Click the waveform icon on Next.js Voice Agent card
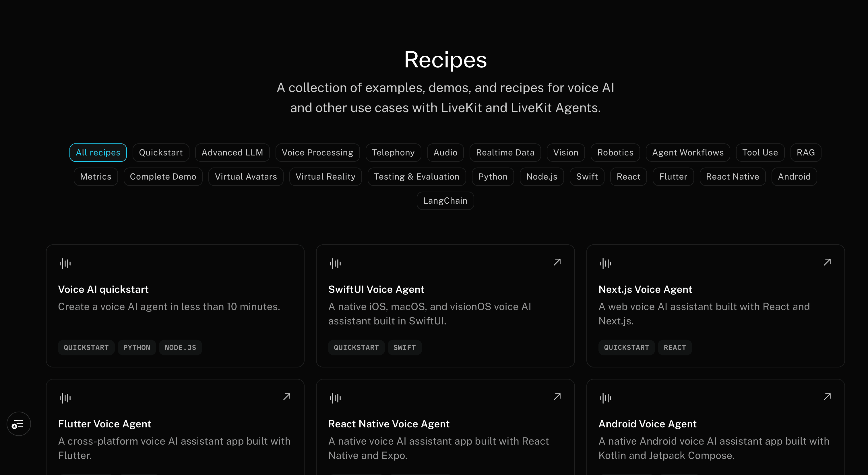 (x=606, y=263)
